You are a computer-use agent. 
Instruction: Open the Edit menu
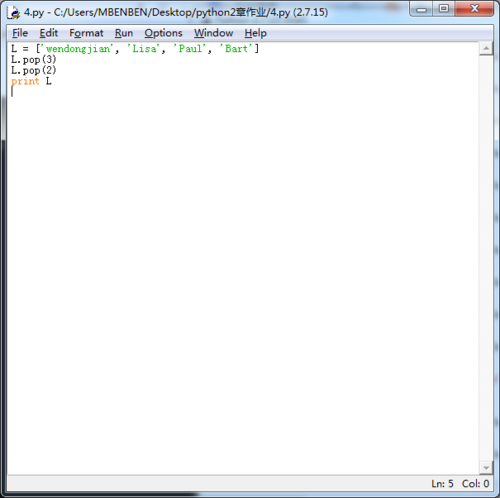pos(49,33)
